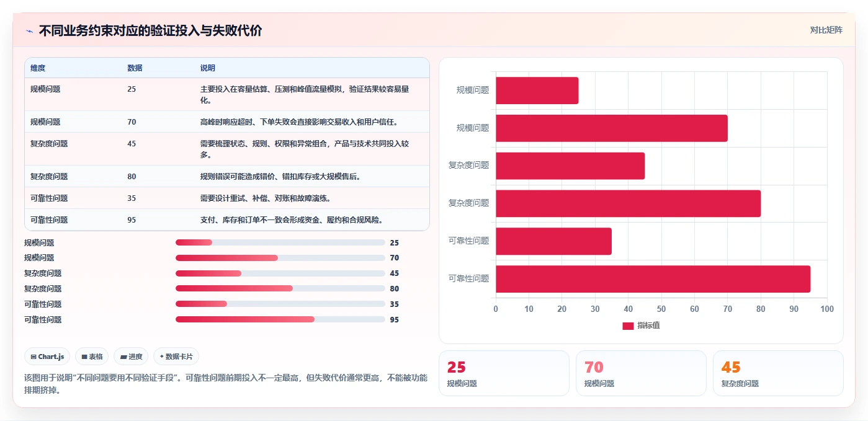Click the chart bar reaching 45

coord(570,166)
